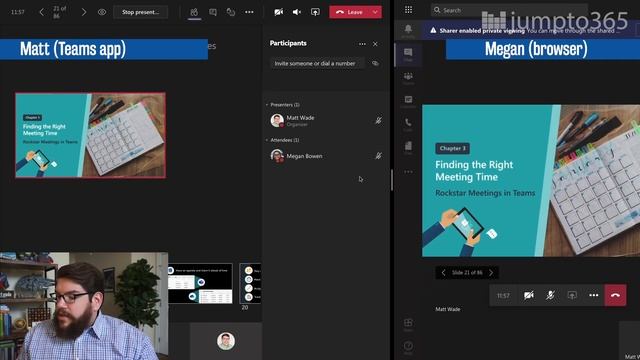
Task: Open Files in browser Teams sidebar
Action: (408, 148)
